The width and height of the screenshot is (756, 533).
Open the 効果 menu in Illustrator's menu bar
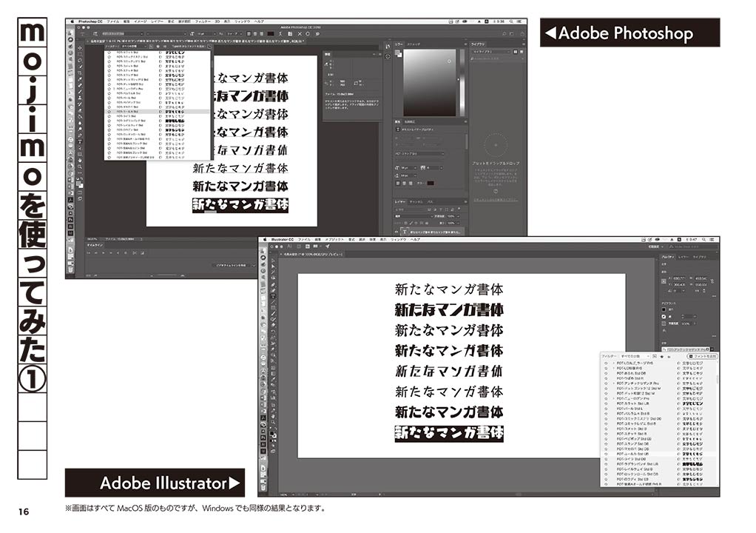373,239
